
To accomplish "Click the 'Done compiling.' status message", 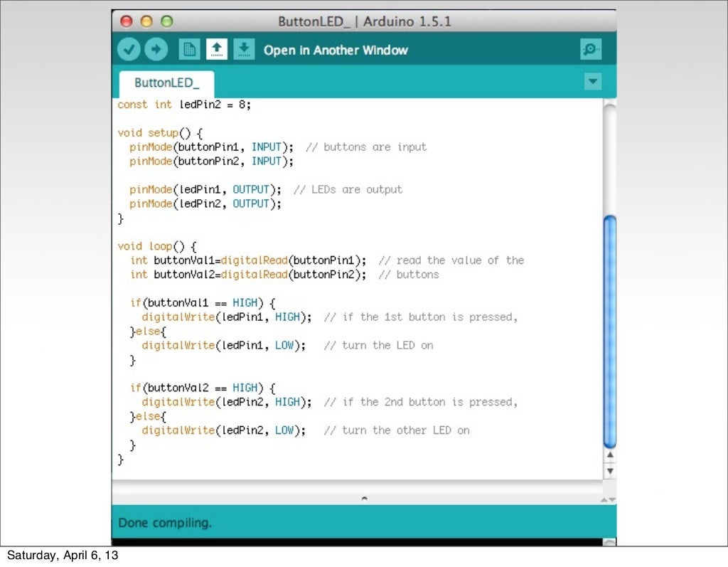I will (x=165, y=523).
